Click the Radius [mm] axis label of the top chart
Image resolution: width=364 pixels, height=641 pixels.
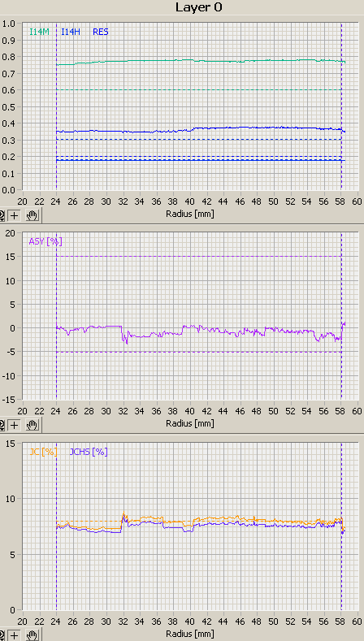click(x=190, y=214)
